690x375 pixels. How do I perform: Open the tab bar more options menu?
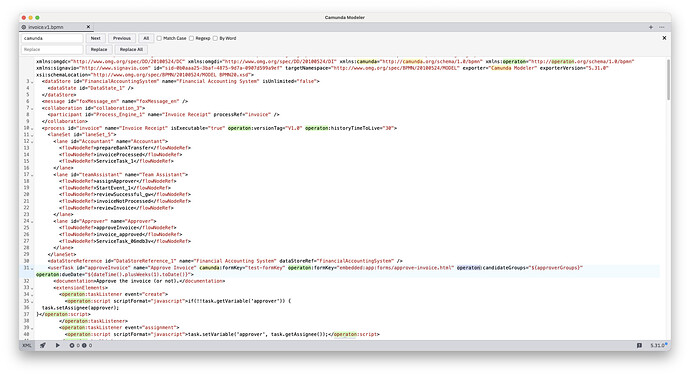[x=662, y=27]
